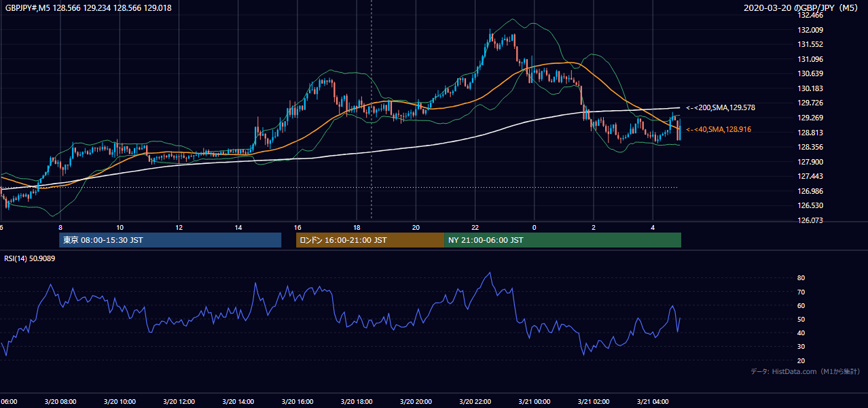Click RSI axis level 50
868x408 pixels.
[x=801, y=319]
